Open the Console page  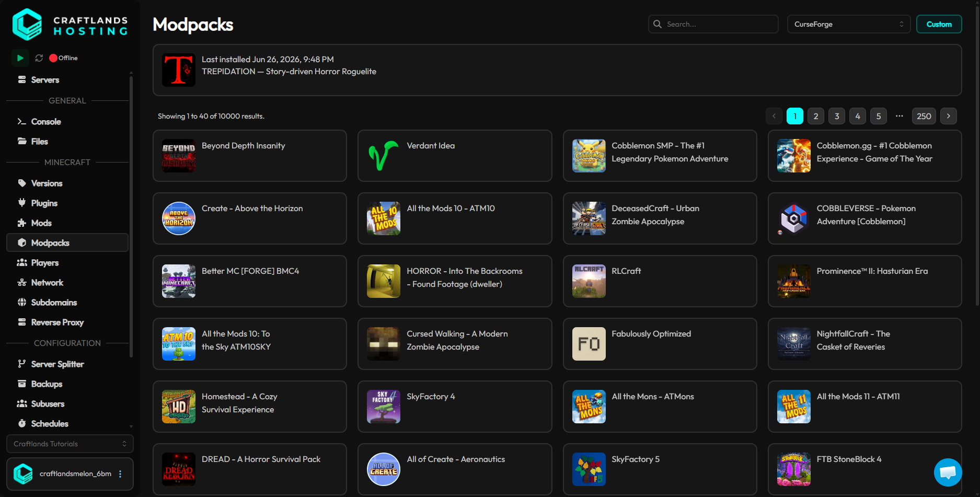click(67, 122)
